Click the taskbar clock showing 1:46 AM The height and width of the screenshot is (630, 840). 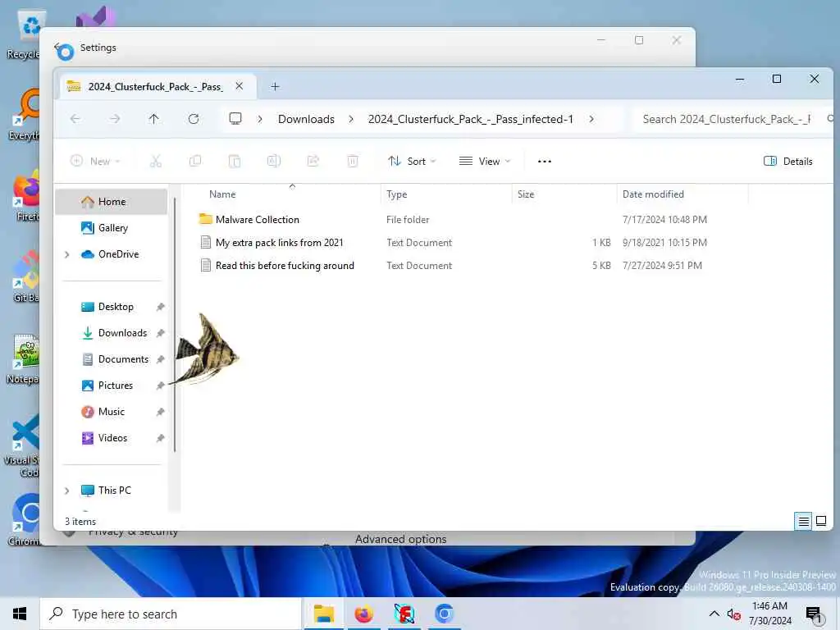coord(769,614)
